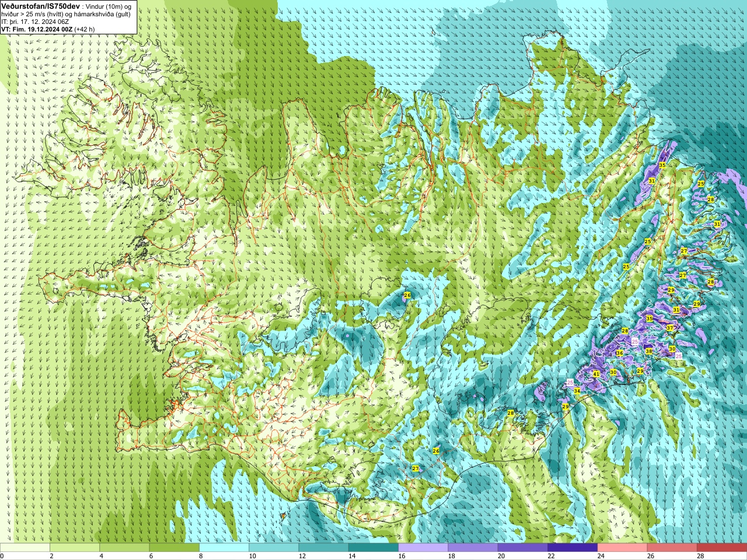This screenshot has height=560, width=747.
Task: Pick the violet 20–22 m/s legend swatch
Action: click(x=523, y=548)
